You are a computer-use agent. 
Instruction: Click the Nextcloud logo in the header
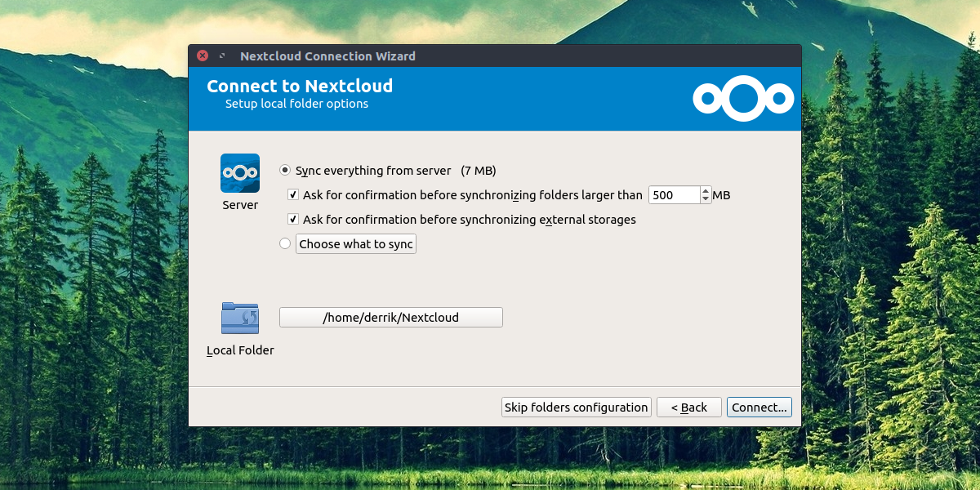(743, 99)
